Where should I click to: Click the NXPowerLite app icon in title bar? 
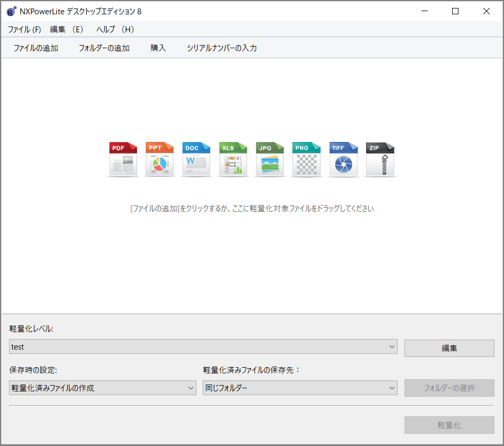click(x=11, y=11)
